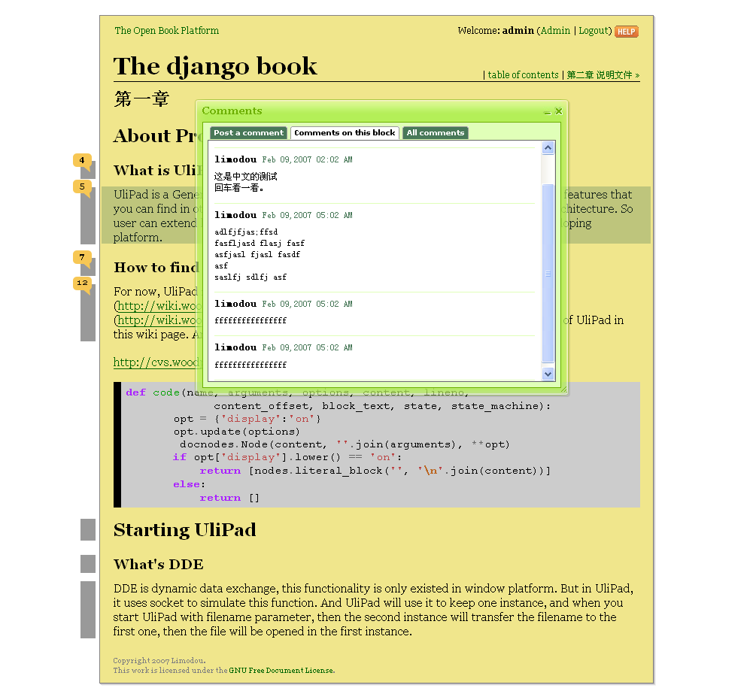Switch to Post a comment tab

pyautogui.click(x=248, y=133)
